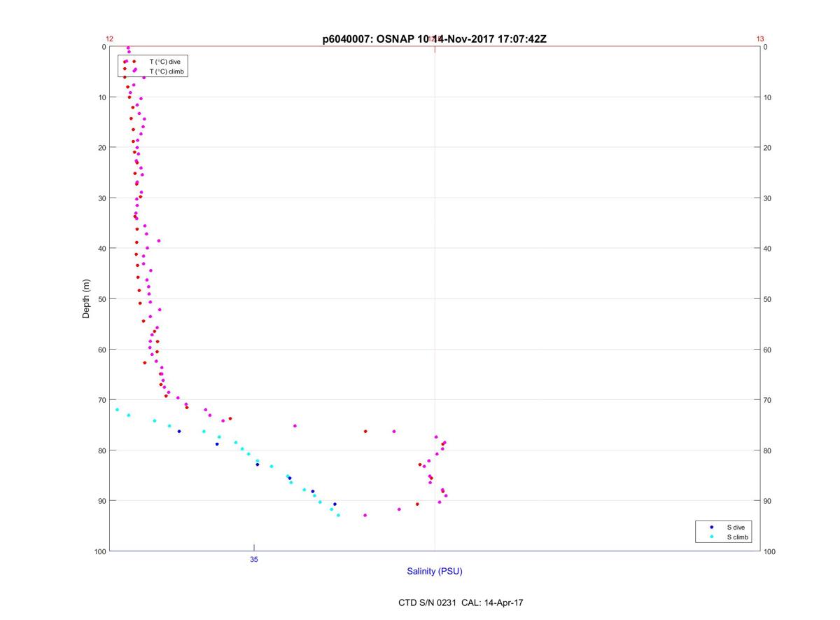Click the 'S dive' legend label
This screenshot has width=840, height=620.
pos(735,527)
